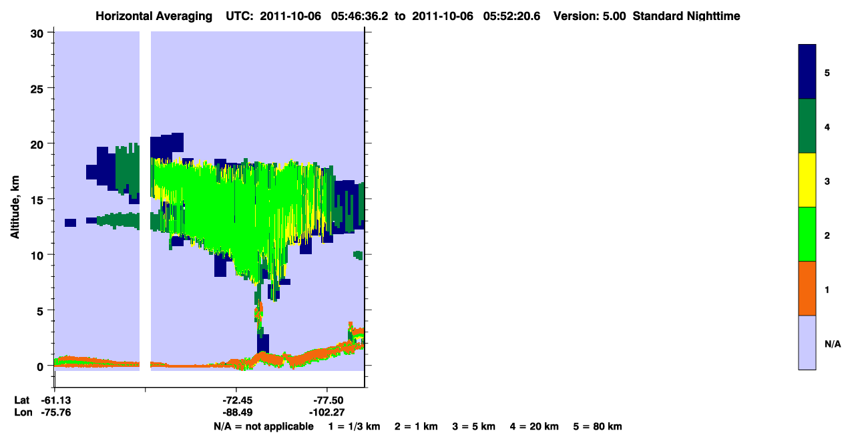This screenshot has height=445, width=868.
Task: Click colorbar label "3"
Action: tap(827, 181)
